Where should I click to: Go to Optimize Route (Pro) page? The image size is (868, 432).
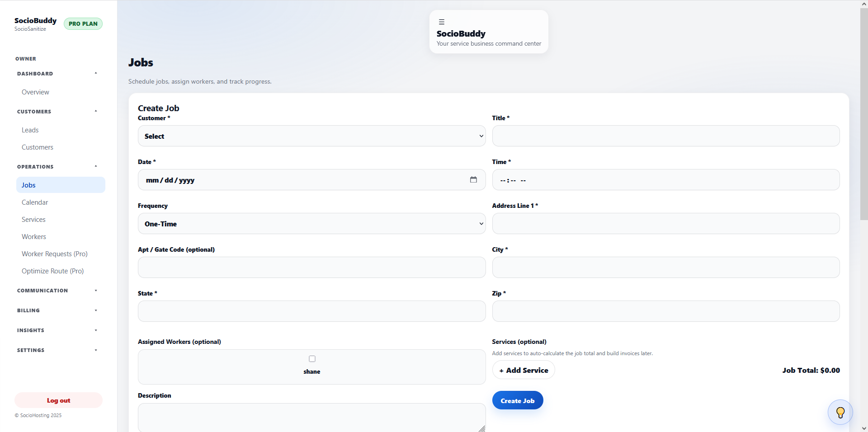pyautogui.click(x=53, y=271)
